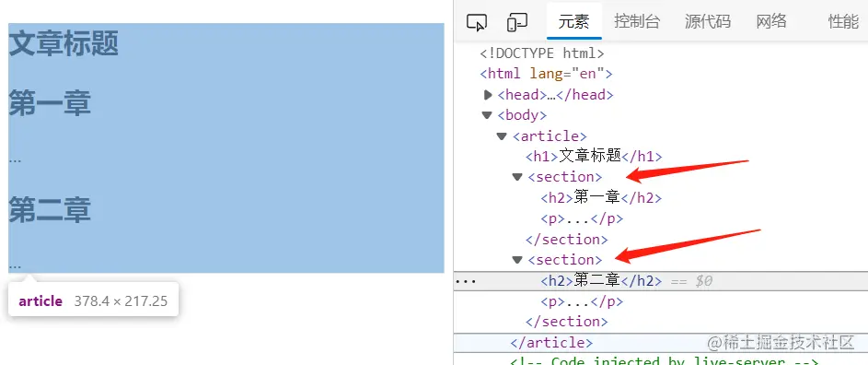Select the h2 第一章 node
The image size is (868, 365).
601,197
